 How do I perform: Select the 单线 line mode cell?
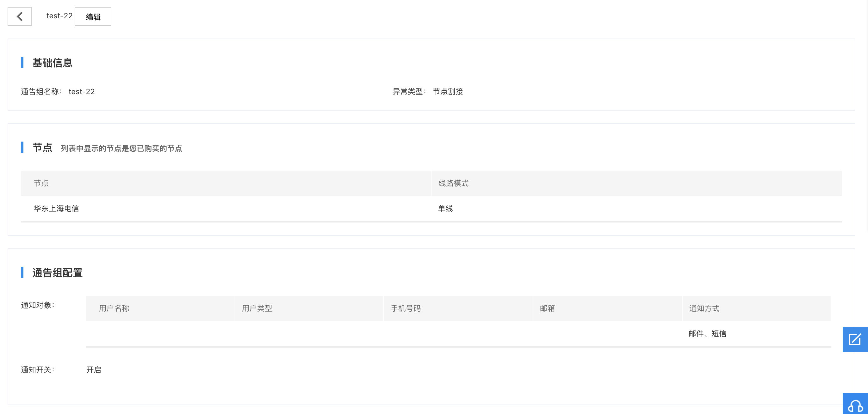(x=445, y=209)
